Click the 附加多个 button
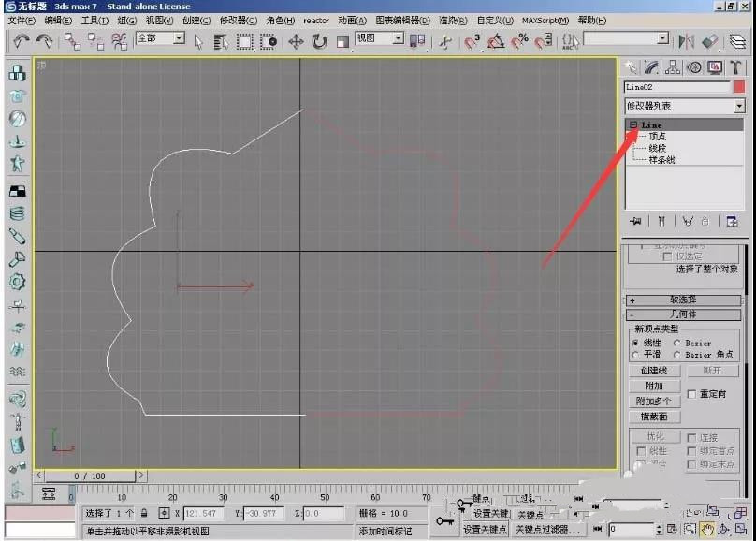 [x=654, y=402]
